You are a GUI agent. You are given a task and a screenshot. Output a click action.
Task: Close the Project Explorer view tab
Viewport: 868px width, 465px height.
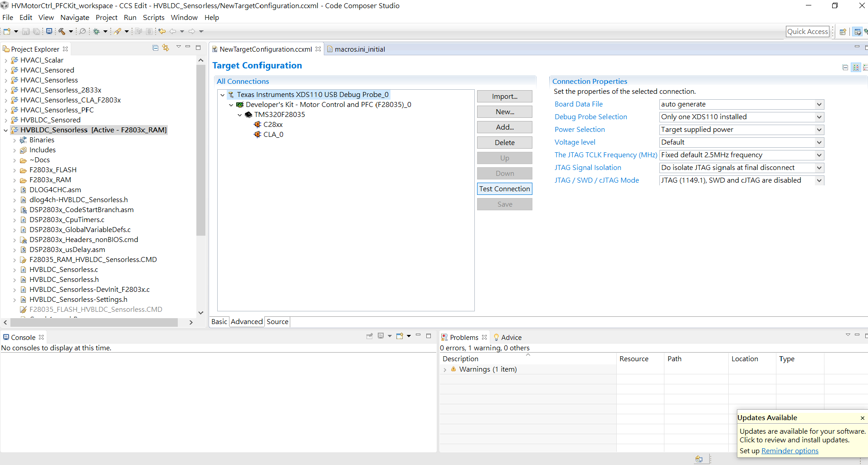(x=65, y=49)
